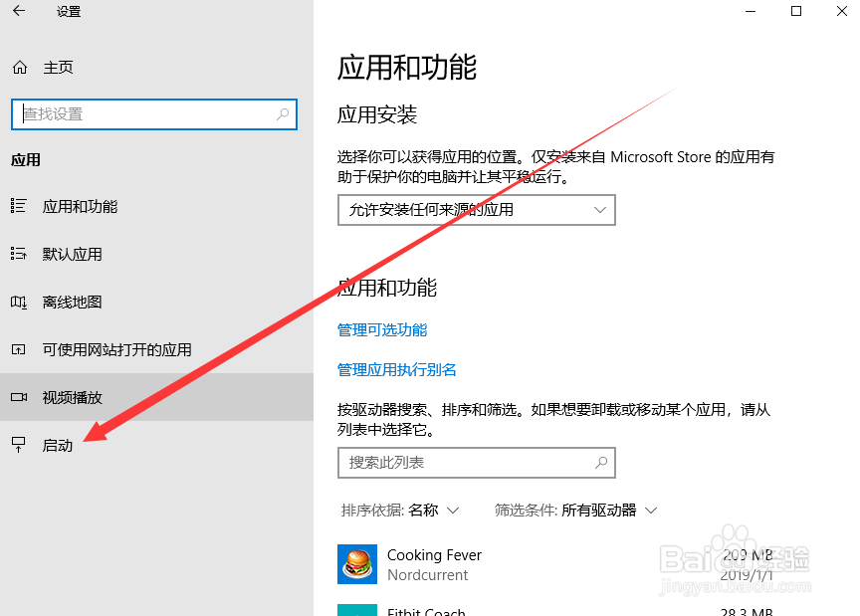860x616 pixels.
Task: Click the 可使用网站打开的应用 sidebar icon
Action: (x=18, y=349)
